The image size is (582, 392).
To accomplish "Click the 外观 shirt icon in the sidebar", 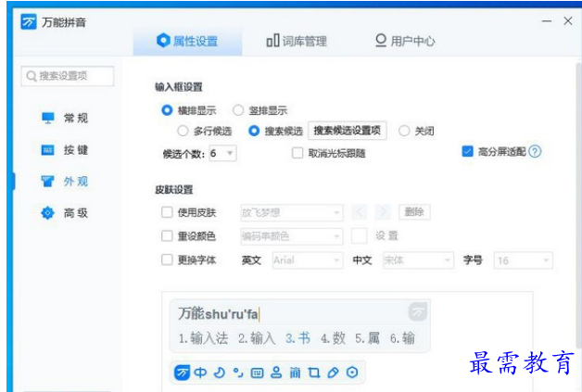I will [x=47, y=182].
